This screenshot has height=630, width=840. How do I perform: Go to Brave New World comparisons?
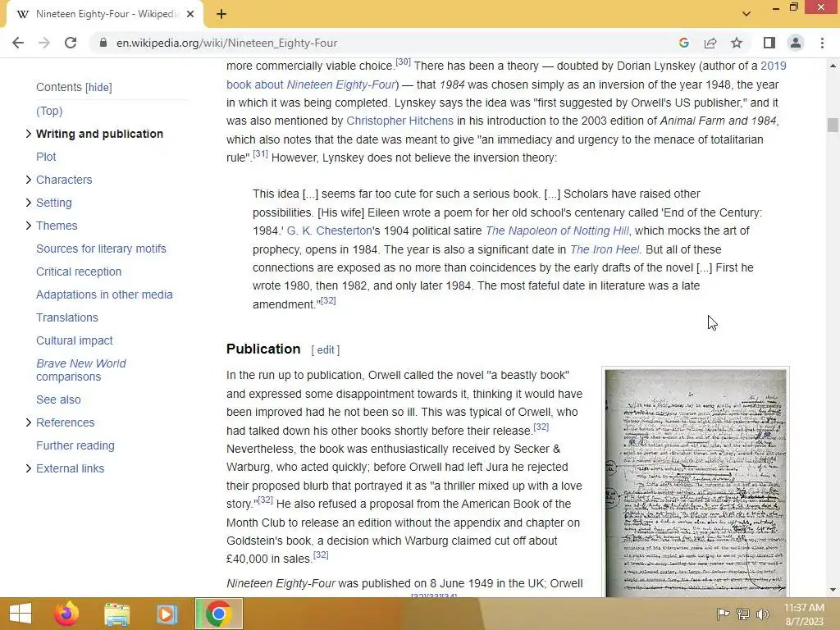click(x=81, y=370)
